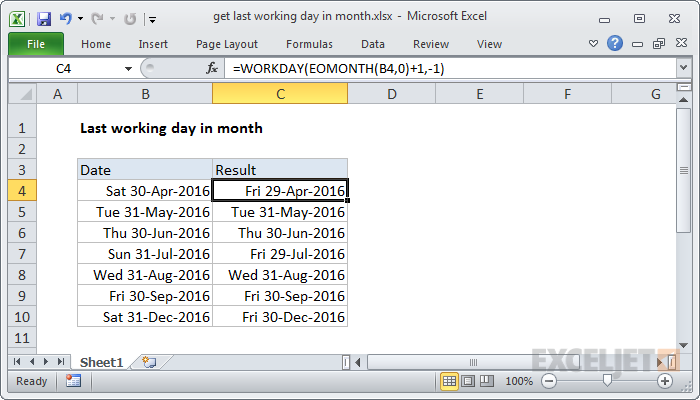This screenshot has height=400, width=700.
Task: Select column C header
Action: (x=280, y=94)
